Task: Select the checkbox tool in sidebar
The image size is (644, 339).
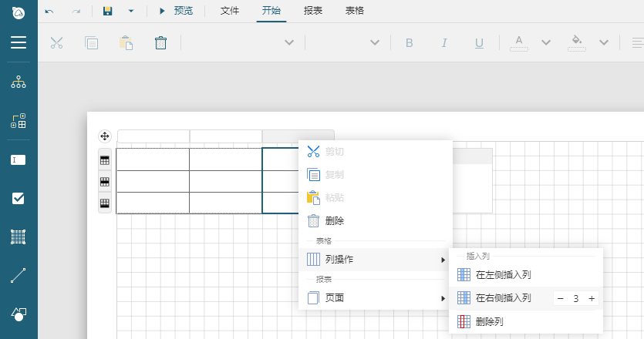Action: pos(18,199)
